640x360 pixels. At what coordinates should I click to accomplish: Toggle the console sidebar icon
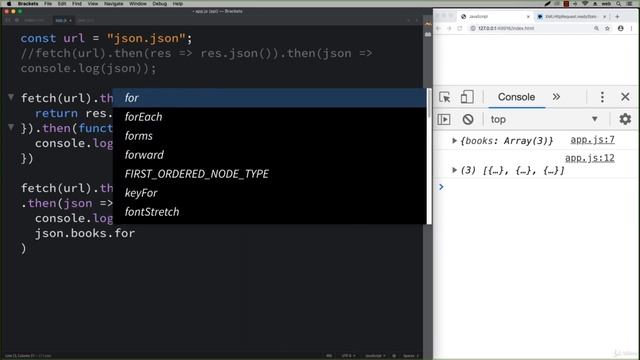point(444,120)
